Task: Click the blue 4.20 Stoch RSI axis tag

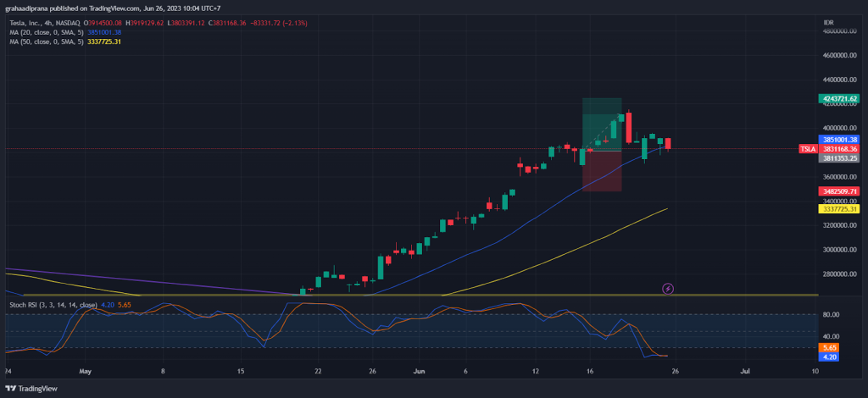Action: [829, 357]
